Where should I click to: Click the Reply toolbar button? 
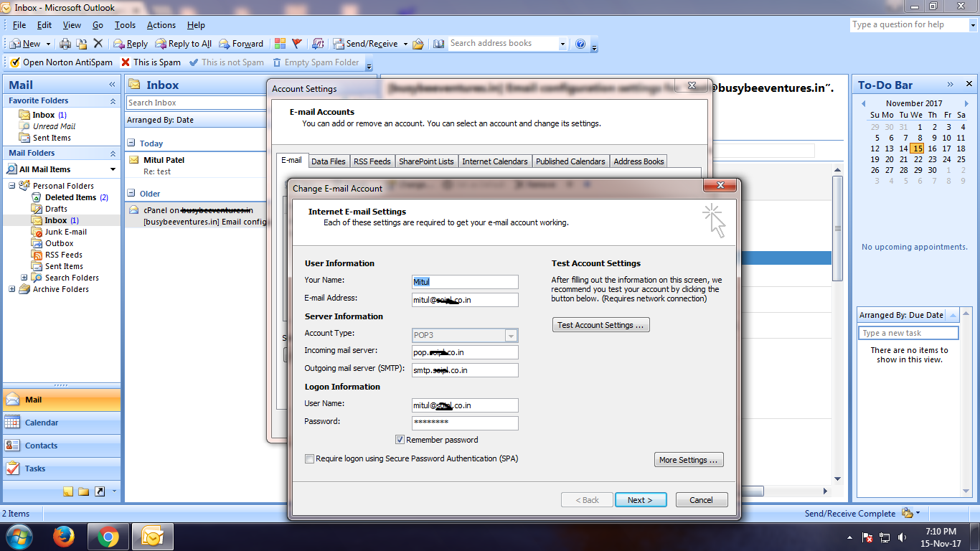tap(131, 44)
